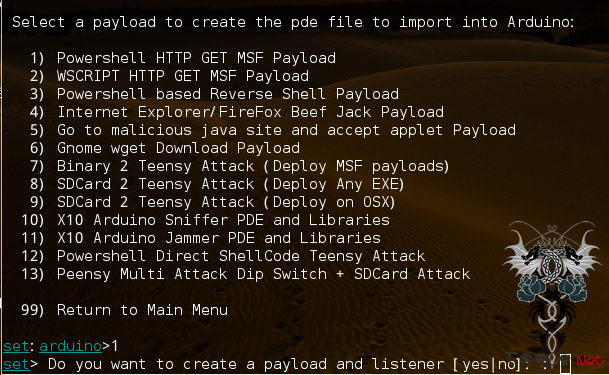Click the malicious java site applet Payload line
The image size is (609, 375).
click(x=273, y=130)
